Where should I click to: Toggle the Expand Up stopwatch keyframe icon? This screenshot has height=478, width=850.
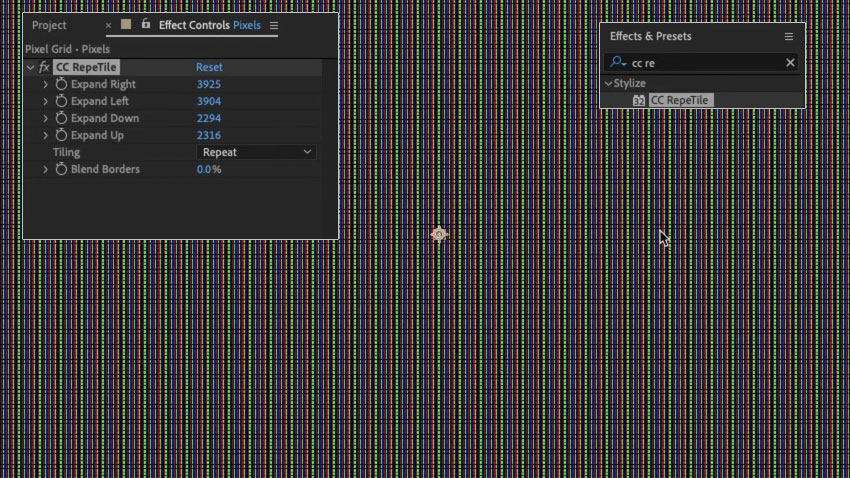click(61, 135)
